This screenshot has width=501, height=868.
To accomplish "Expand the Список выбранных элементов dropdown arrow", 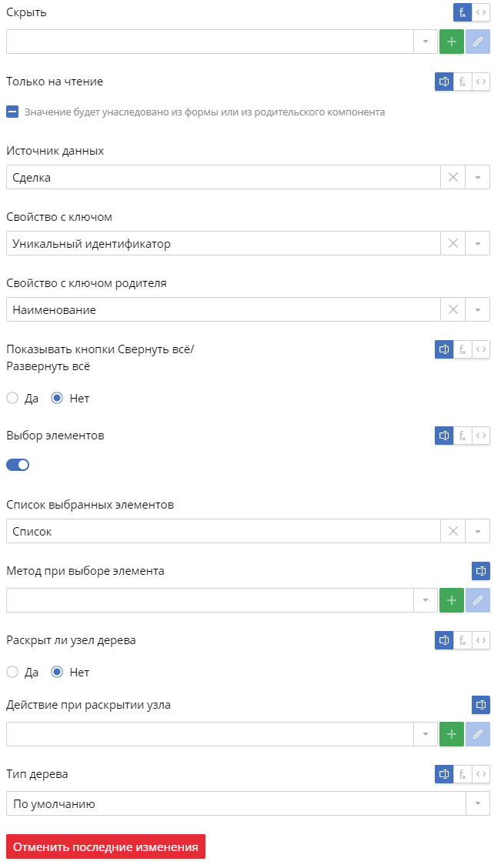I will point(478,532).
